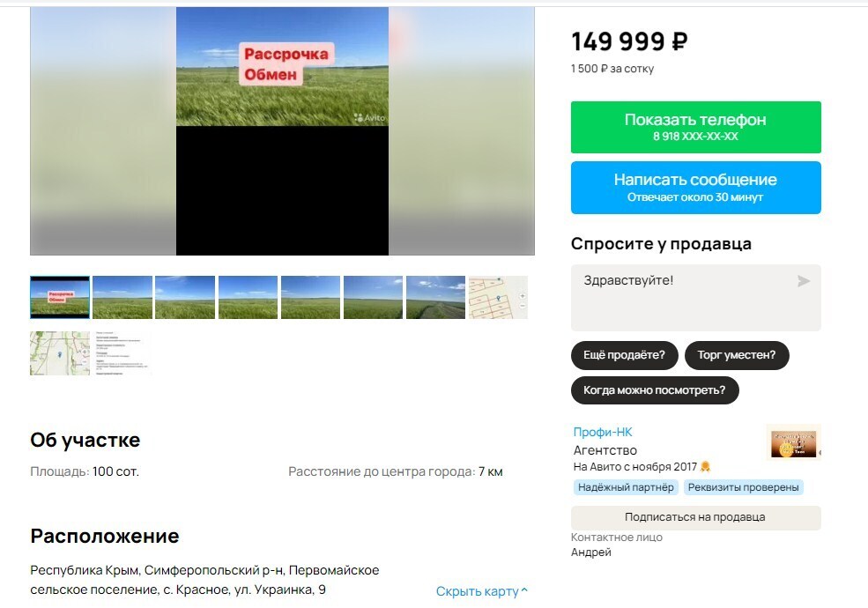The width and height of the screenshot is (868, 608).
Task: Open the regional map thumbnail in second row
Action: [x=60, y=353]
